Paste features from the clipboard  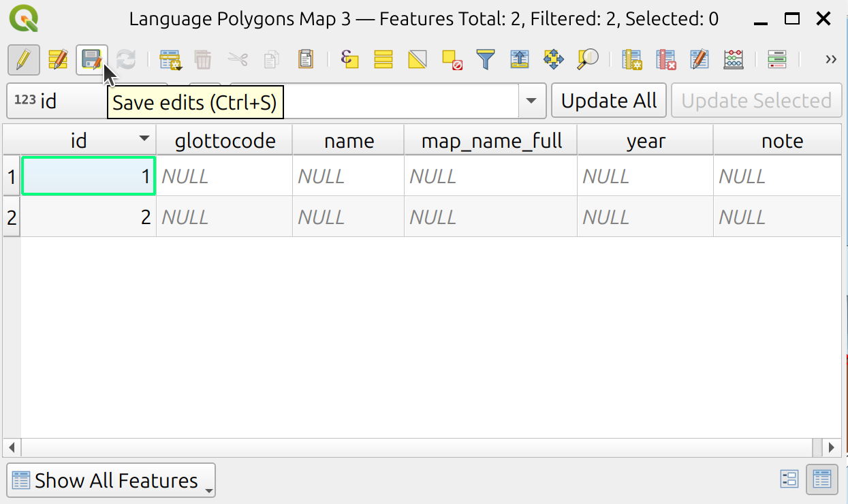[306, 60]
